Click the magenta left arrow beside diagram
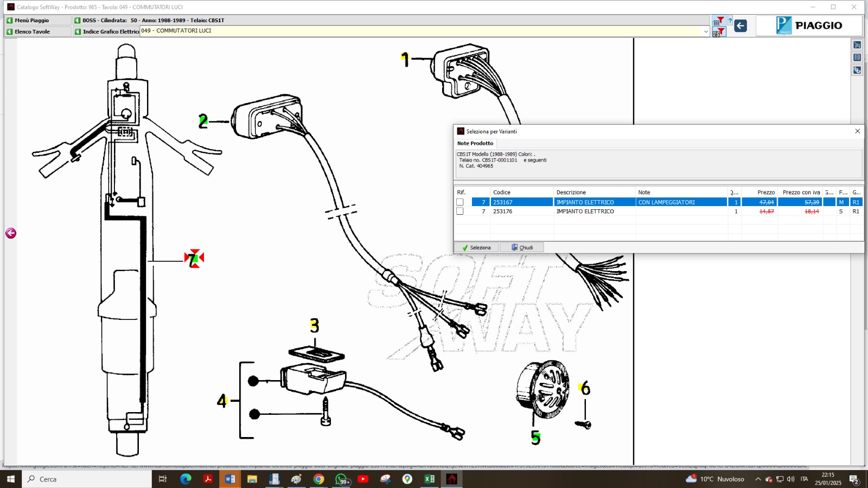The height and width of the screenshot is (488, 868). (11, 233)
